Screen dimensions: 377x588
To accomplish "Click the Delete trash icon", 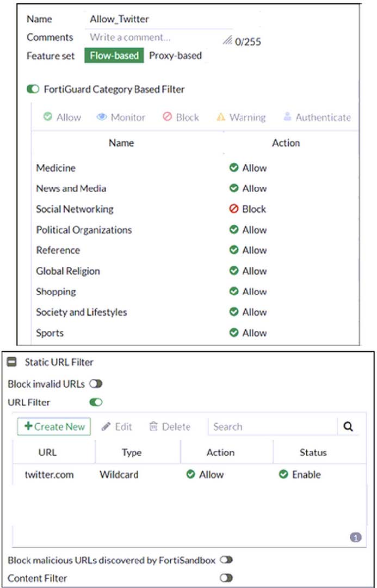I will pos(153,427).
